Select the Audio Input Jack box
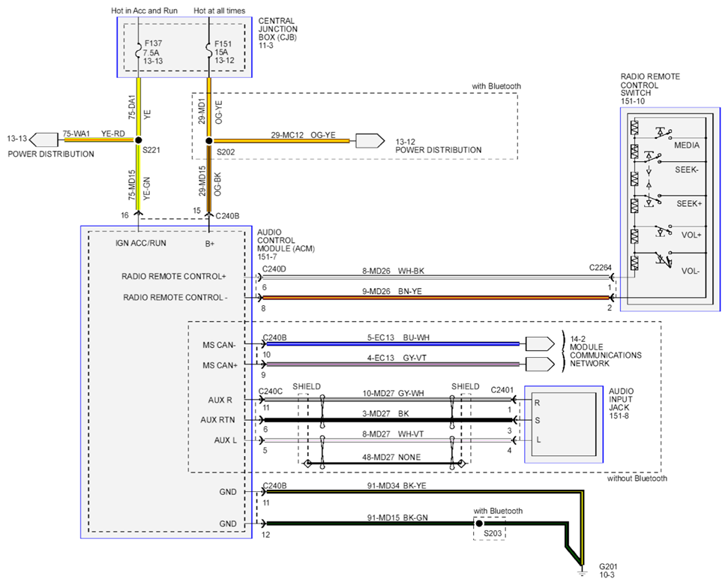The image size is (728, 585). click(x=564, y=424)
